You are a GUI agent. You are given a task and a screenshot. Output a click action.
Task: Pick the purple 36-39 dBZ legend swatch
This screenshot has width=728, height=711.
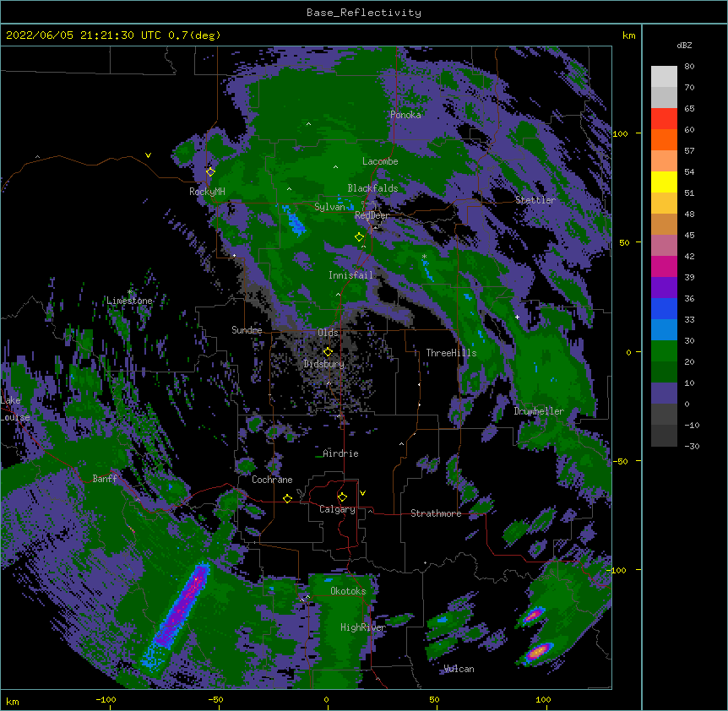[x=664, y=288]
